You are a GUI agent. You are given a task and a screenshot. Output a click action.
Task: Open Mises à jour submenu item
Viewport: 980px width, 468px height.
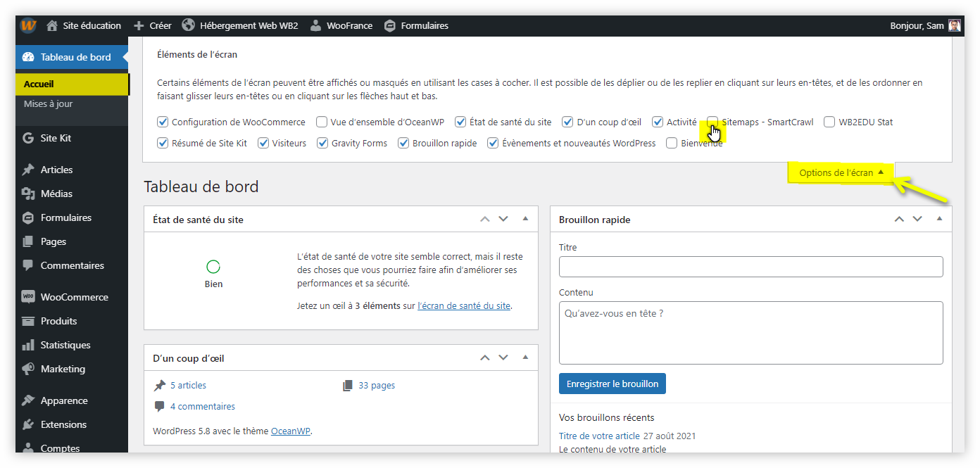pos(48,103)
